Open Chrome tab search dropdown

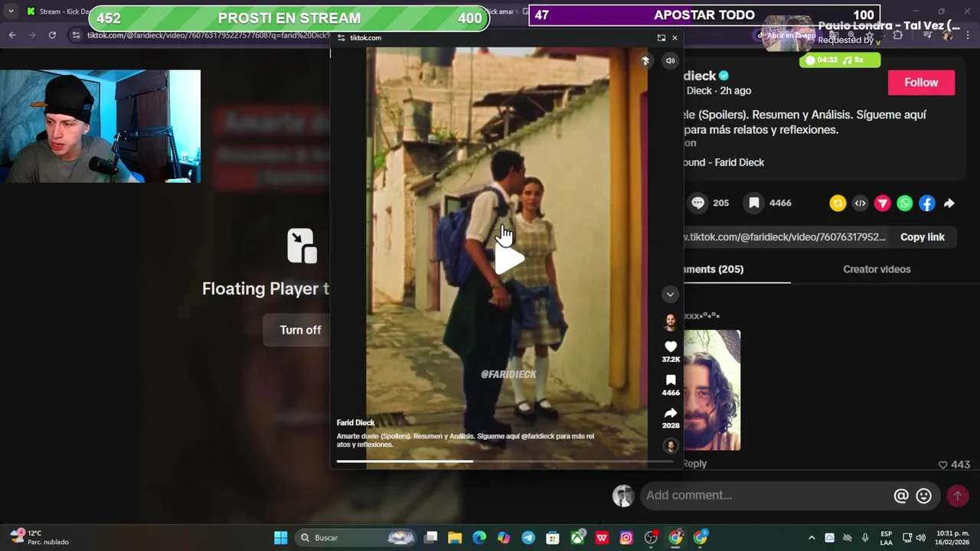tap(11, 11)
